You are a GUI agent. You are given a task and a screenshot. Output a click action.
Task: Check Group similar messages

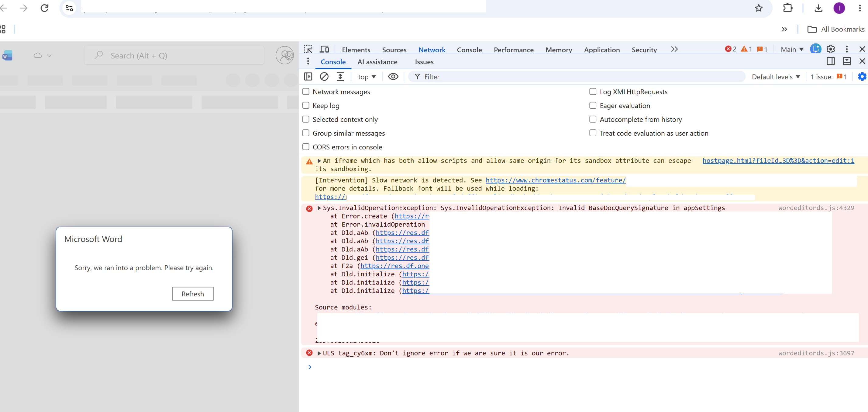tap(306, 133)
